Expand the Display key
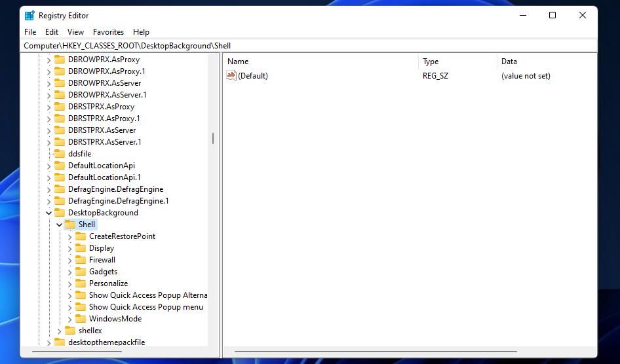Viewport: 620px width, 364px height. click(70, 248)
